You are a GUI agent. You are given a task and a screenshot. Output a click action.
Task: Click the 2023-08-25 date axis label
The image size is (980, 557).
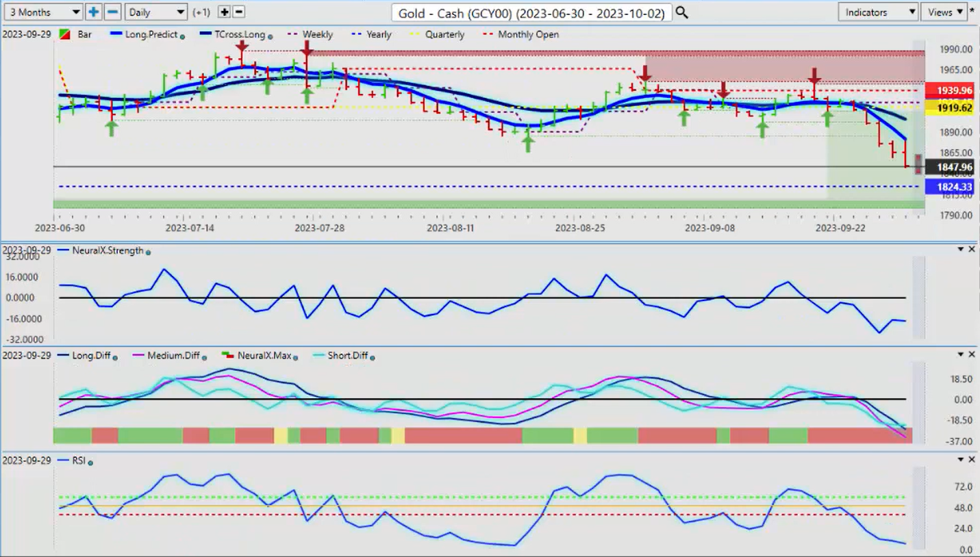pyautogui.click(x=580, y=228)
